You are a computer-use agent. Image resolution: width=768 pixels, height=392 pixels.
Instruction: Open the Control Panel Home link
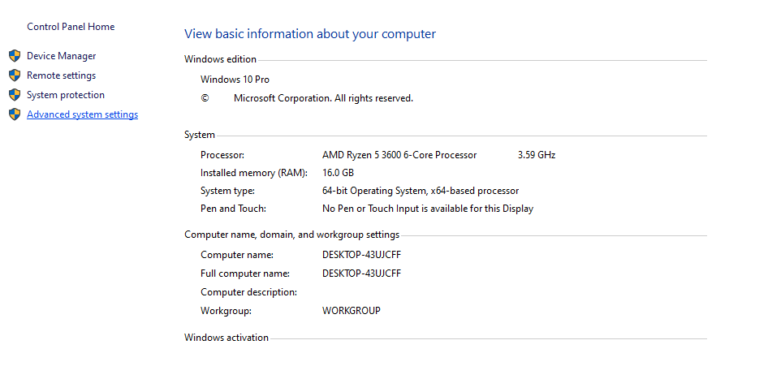click(71, 27)
